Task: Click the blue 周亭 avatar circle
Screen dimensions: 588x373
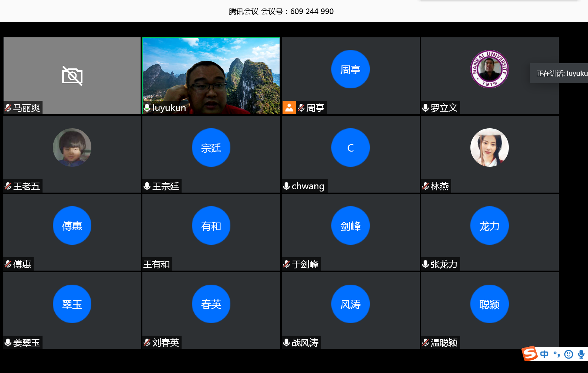Action: [x=350, y=69]
